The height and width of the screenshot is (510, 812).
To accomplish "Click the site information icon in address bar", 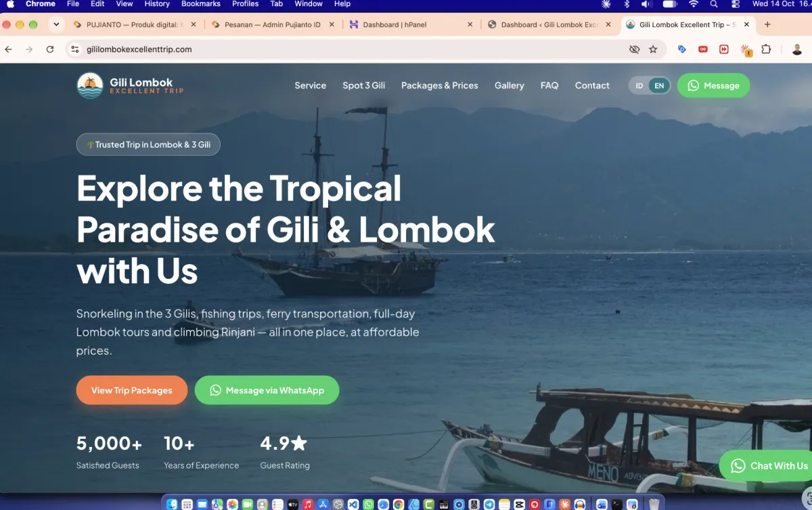I will coord(76,49).
